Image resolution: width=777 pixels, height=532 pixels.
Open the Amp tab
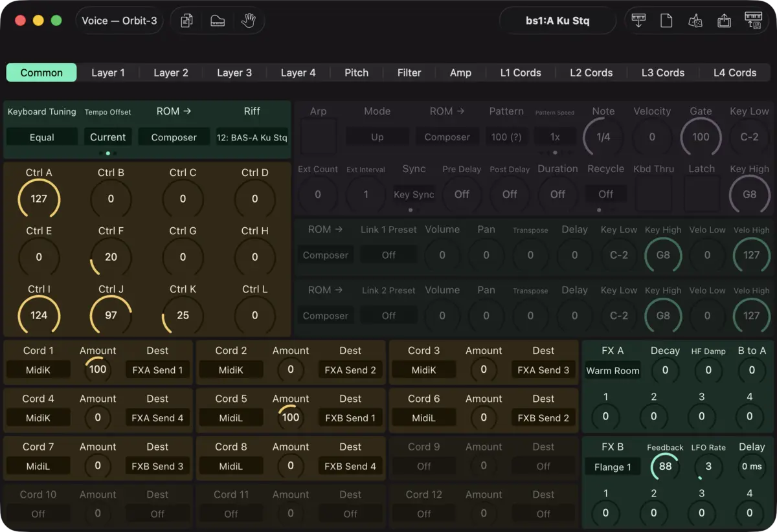coord(460,72)
